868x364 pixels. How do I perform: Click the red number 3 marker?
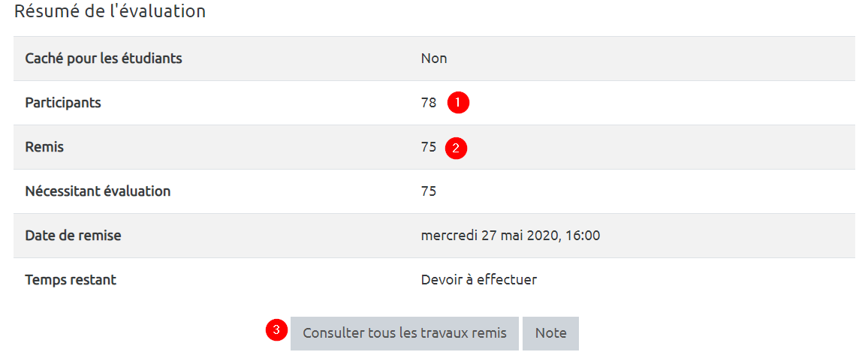pyautogui.click(x=277, y=329)
